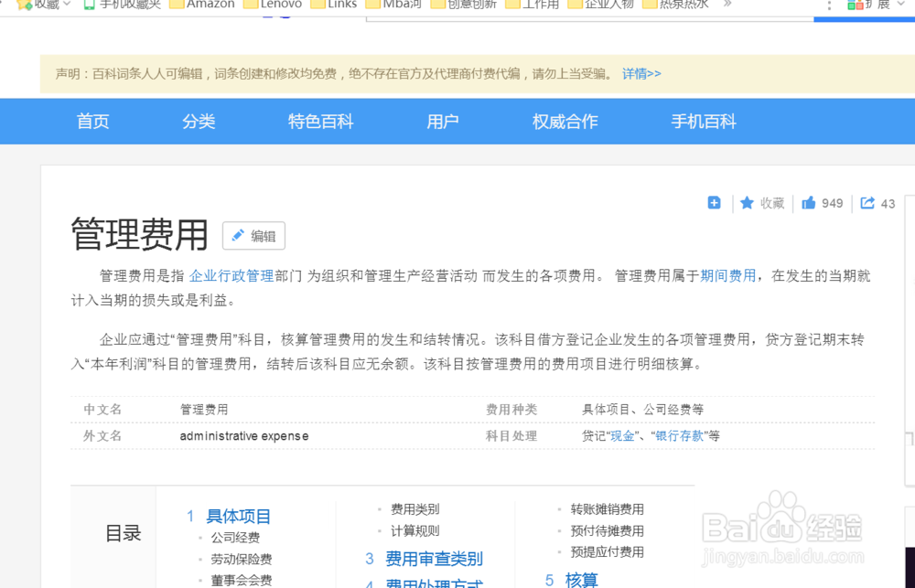Switch to the 分类 tab

(x=198, y=121)
